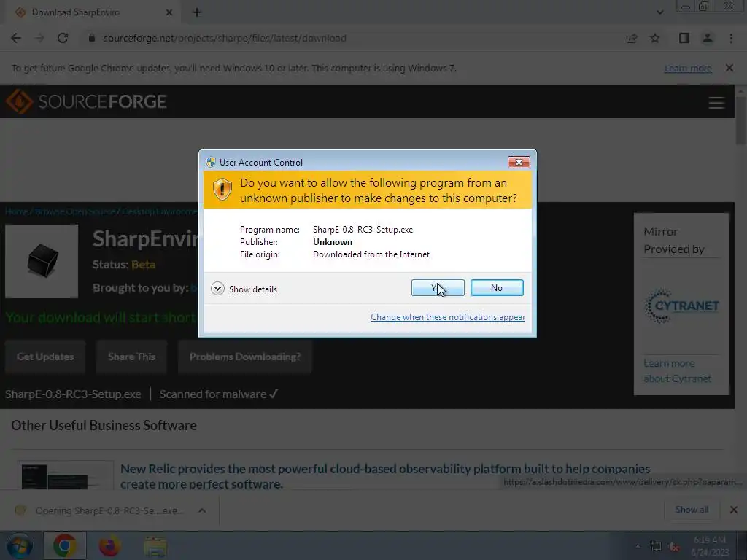Screen dimensions: 747x560
Task: Click Yes in the User Account Control dialog
Action: point(438,287)
